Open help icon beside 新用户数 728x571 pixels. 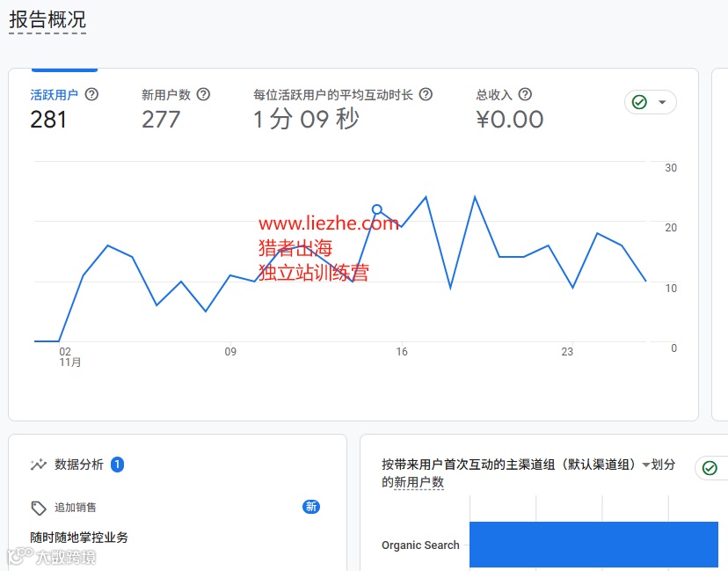point(203,94)
